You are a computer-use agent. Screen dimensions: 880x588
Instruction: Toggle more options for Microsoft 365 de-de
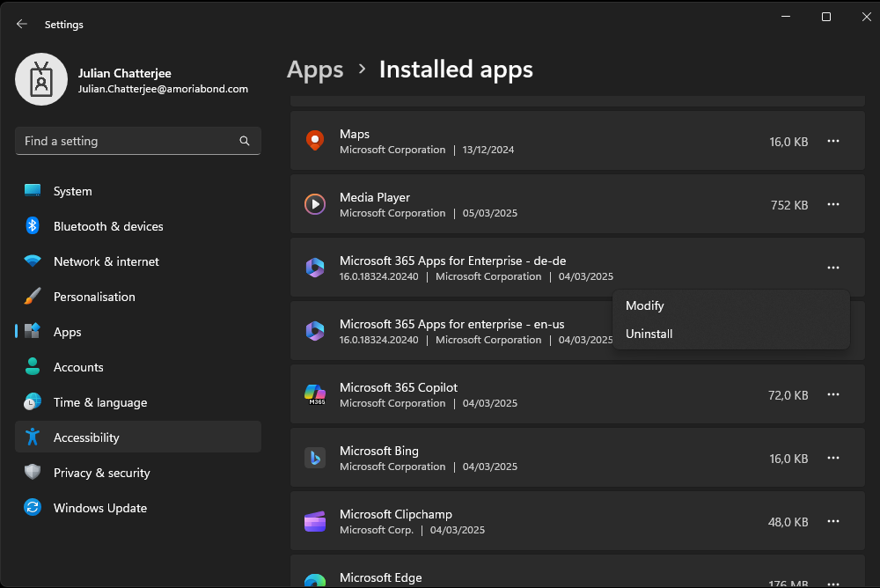click(833, 268)
